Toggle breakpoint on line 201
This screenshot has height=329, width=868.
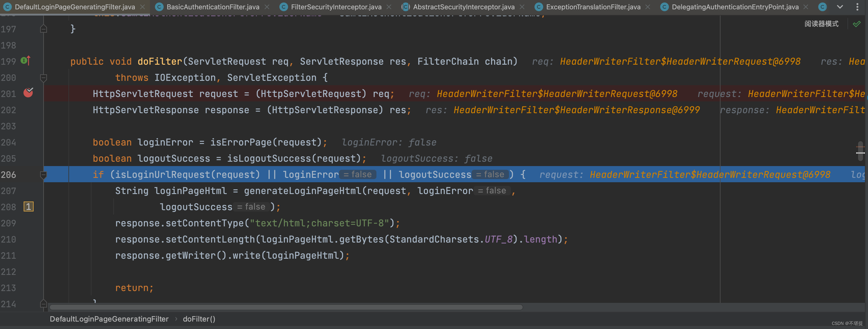tap(28, 92)
